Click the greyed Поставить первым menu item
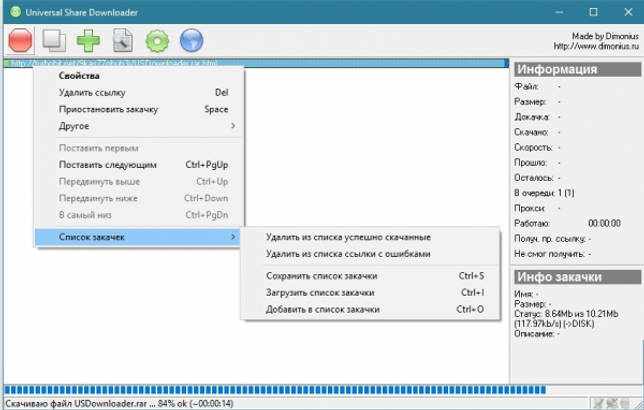The width and height of the screenshot is (644, 410). point(139,148)
